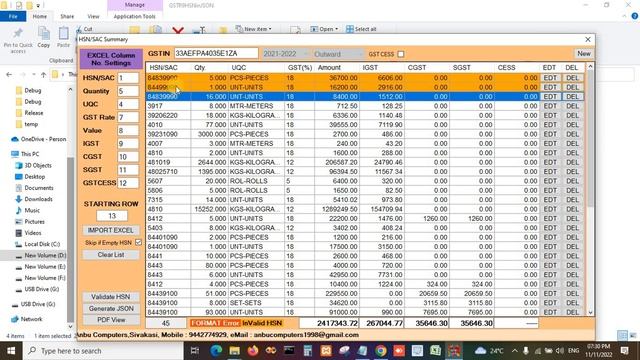Open the Windows Start menu
The width and height of the screenshot is (640, 360).
[11, 351]
